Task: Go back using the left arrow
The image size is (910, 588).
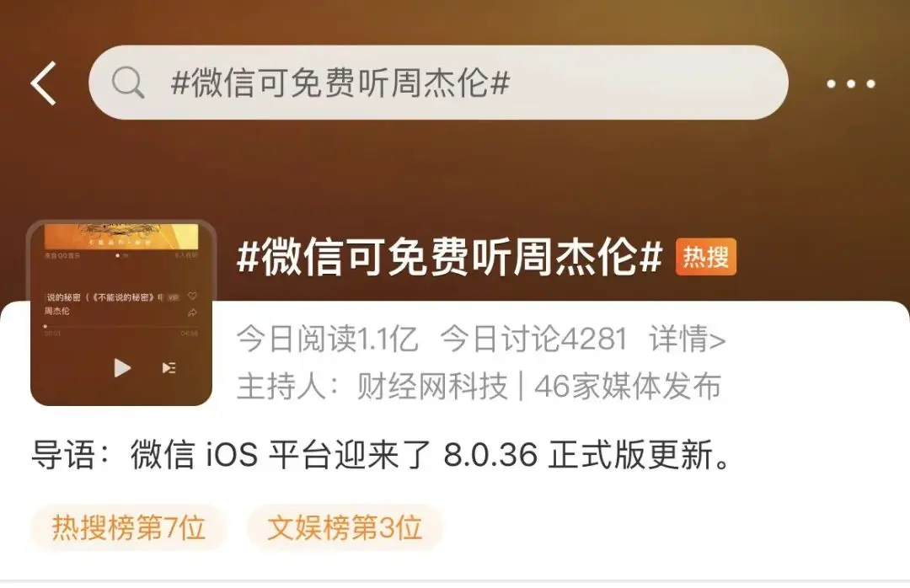Action: (x=44, y=83)
